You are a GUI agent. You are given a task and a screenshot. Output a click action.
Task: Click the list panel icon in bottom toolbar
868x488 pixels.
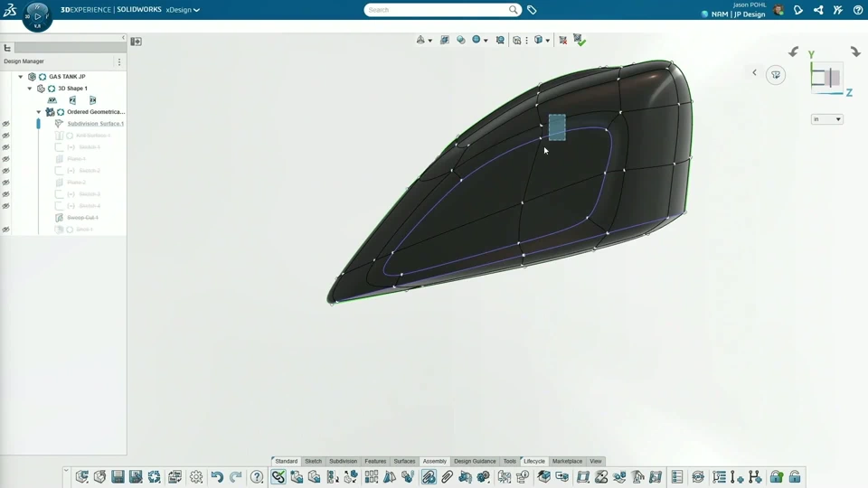(677, 477)
